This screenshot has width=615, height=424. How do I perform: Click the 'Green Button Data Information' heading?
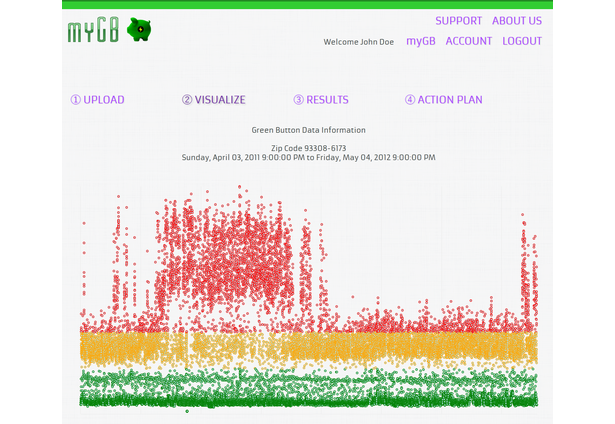pyautogui.click(x=308, y=130)
